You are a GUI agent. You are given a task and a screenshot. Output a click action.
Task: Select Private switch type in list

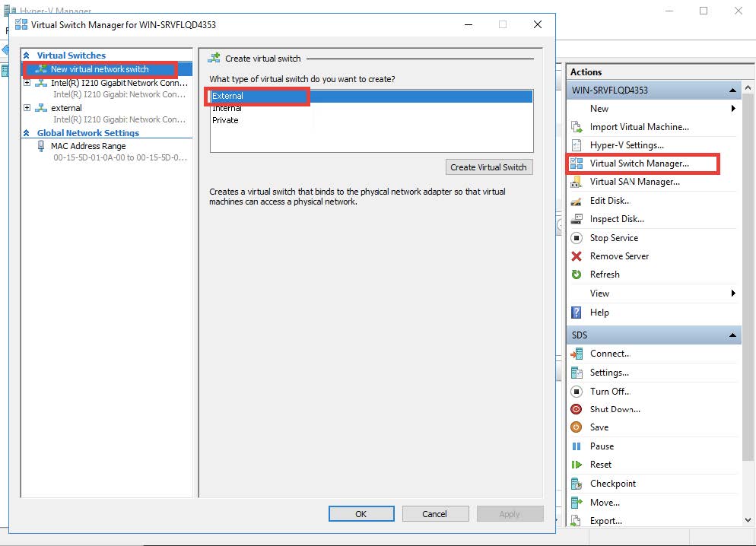click(225, 120)
